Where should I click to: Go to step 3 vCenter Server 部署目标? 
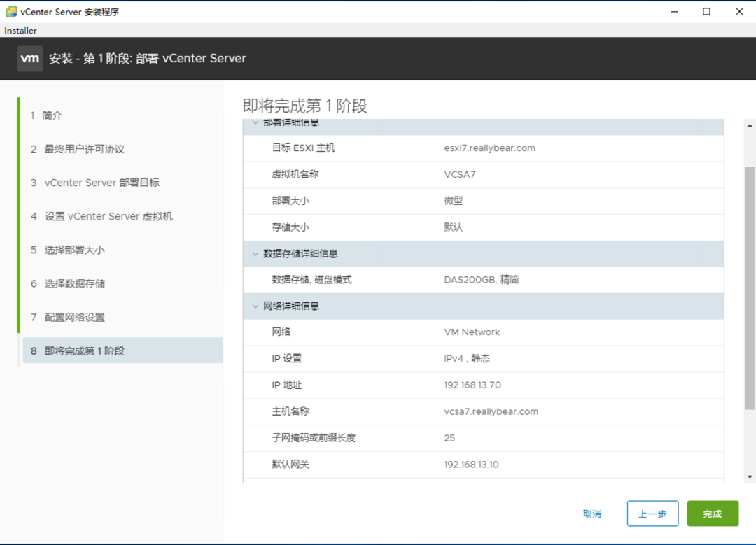(95, 183)
